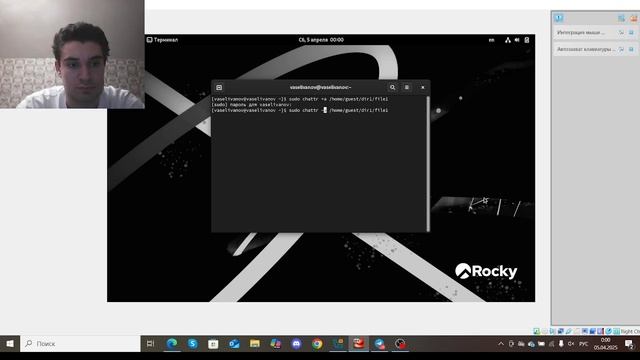Click the first command line 'sudo chattr +a'

point(300,99)
